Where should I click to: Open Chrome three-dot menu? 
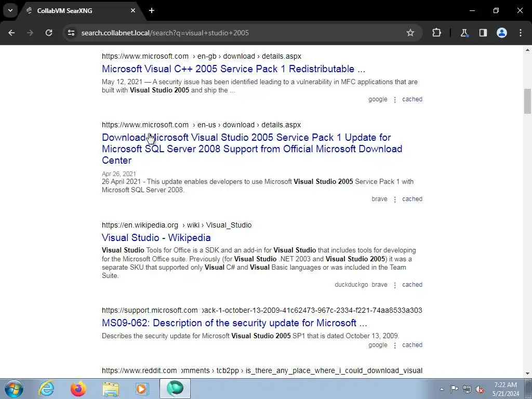pos(521,33)
